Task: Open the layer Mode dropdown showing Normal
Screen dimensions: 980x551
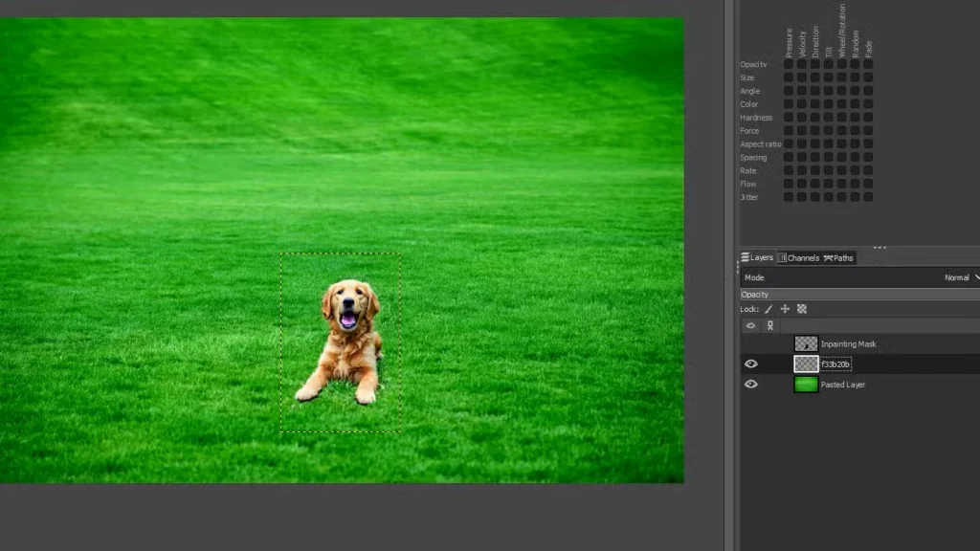Action: pos(961,277)
